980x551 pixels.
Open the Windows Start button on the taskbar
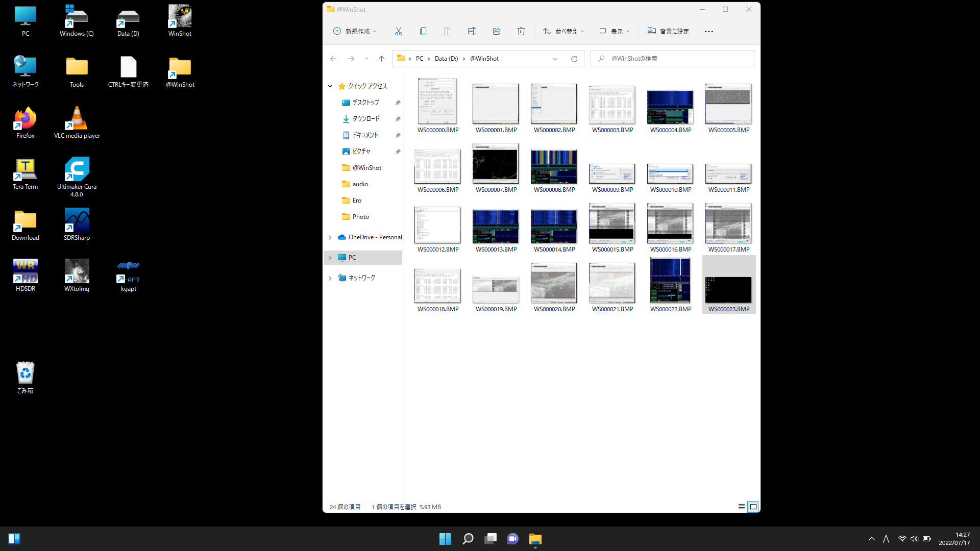445,539
